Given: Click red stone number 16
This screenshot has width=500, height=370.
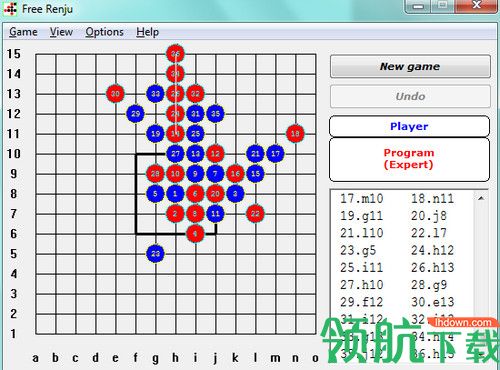Looking at the screenshot, I should pyautogui.click(x=235, y=174).
